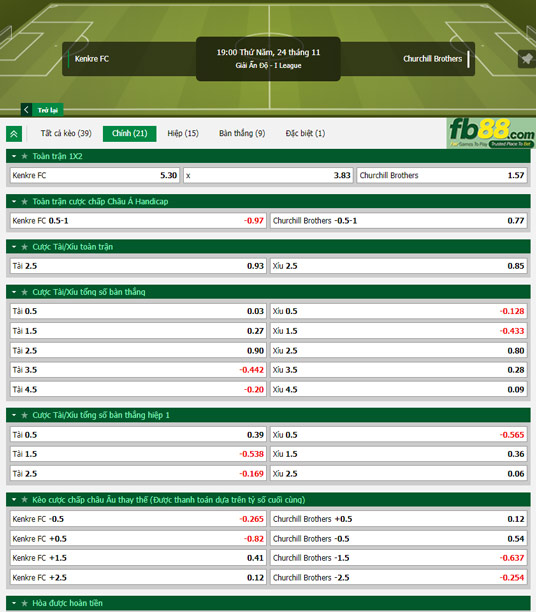Screen dimensions: 536x612
Task: Select Churchill Brothers -1.5 at -0.637
Action: point(399,558)
